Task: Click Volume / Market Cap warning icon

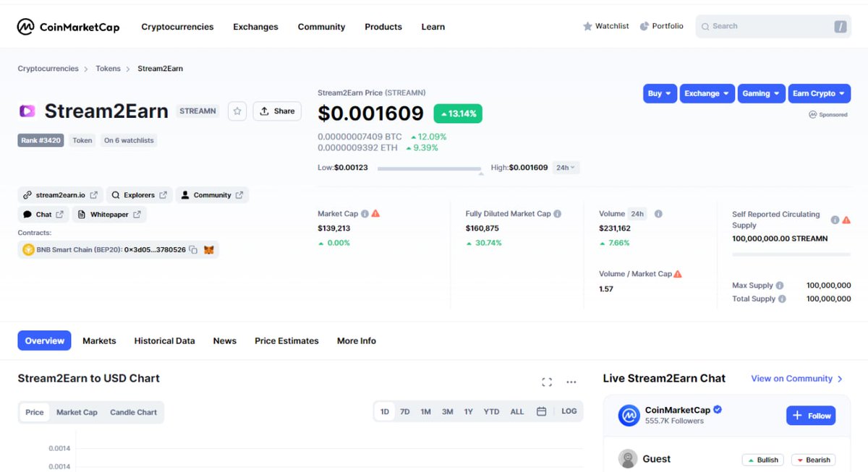Action: (678, 274)
